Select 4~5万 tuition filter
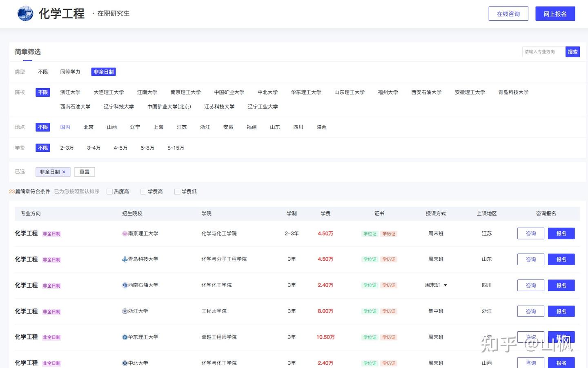Image resolution: width=588 pixels, height=368 pixels. (x=120, y=148)
